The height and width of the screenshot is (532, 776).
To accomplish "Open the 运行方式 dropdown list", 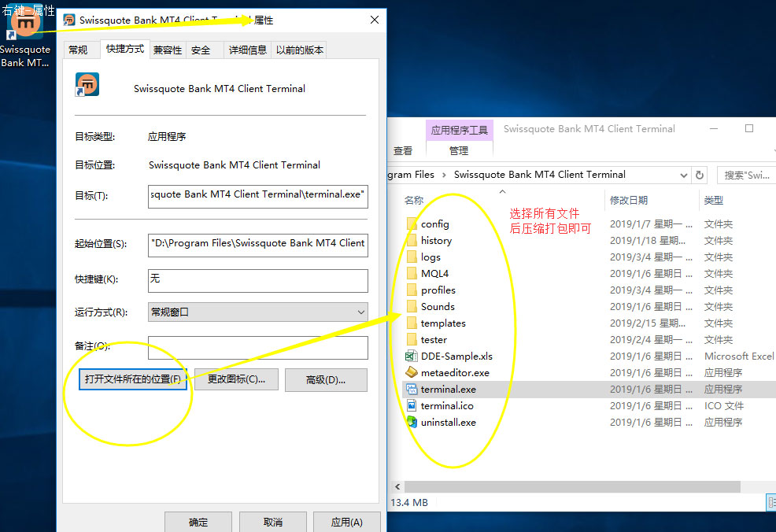I will tap(257, 312).
